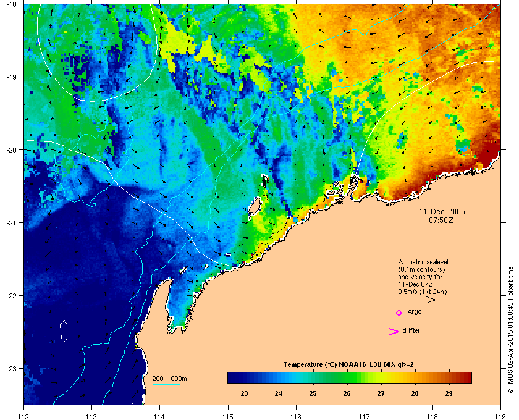This screenshot has width=519, height=420.
Task: Click the '116' longitude axis label
Action: point(296,417)
